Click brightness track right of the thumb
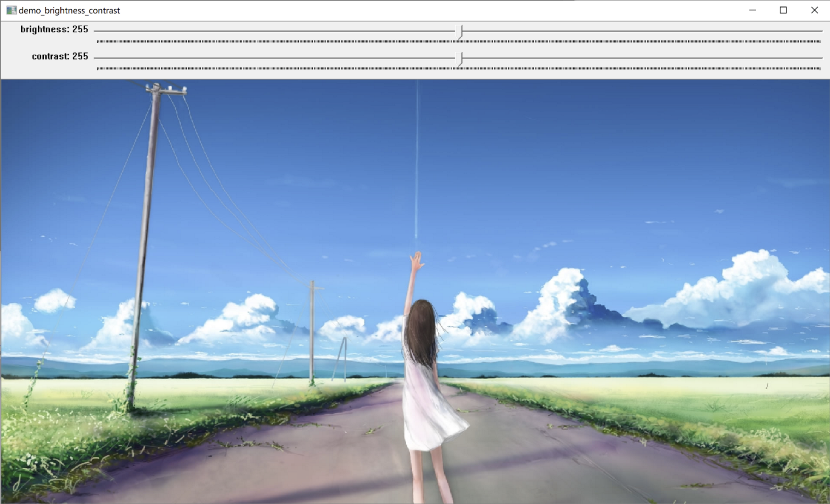This screenshot has width=830, height=504. point(641,31)
